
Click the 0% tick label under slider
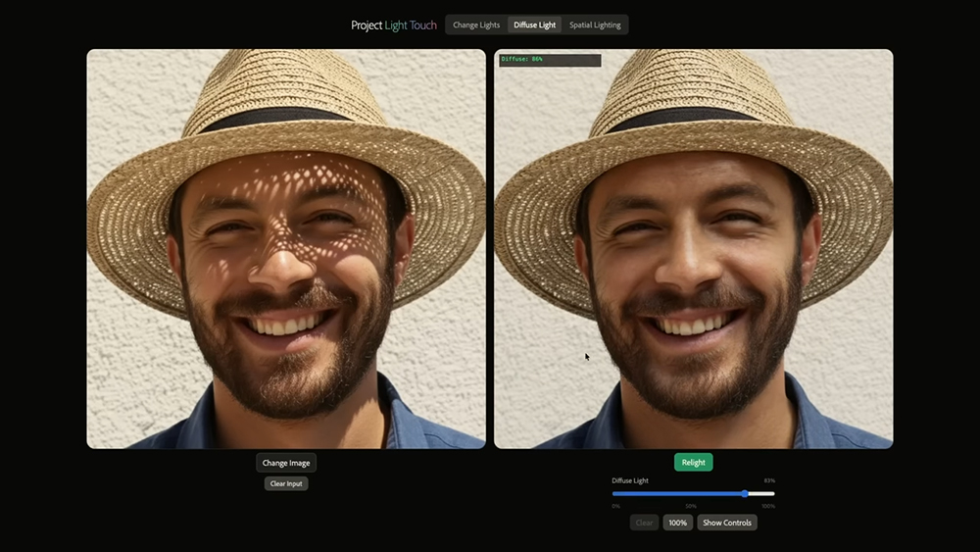615,506
